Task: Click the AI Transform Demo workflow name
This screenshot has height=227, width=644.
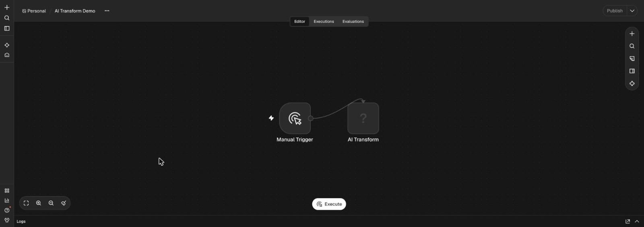Action: point(75,11)
